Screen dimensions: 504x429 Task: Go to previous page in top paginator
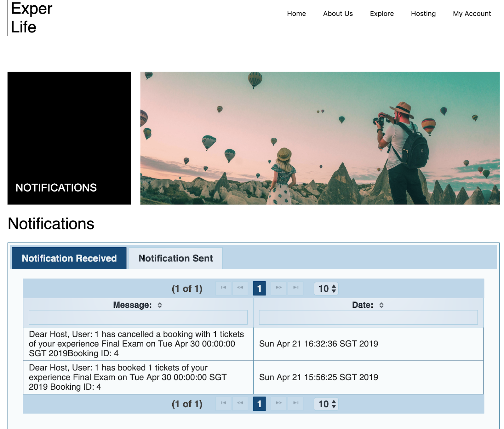point(240,288)
